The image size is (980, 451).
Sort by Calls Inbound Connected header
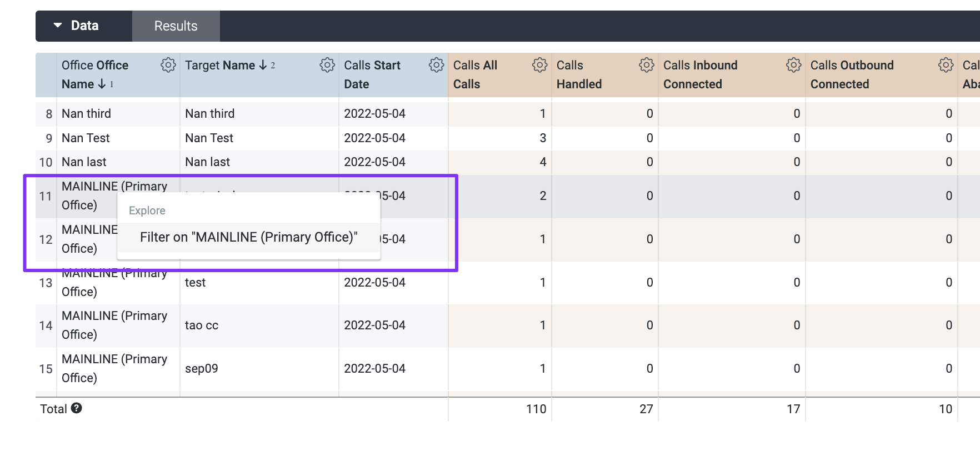coord(700,74)
